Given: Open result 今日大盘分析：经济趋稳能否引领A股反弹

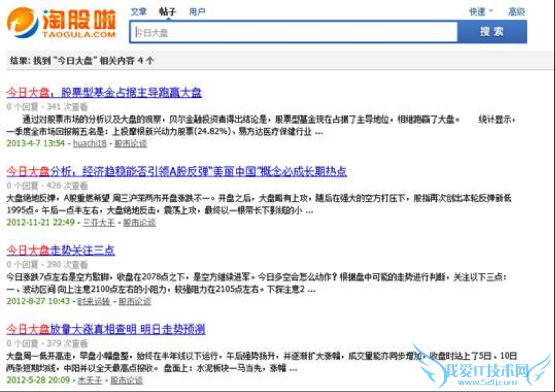Looking at the screenshot, I should pos(177,171).
